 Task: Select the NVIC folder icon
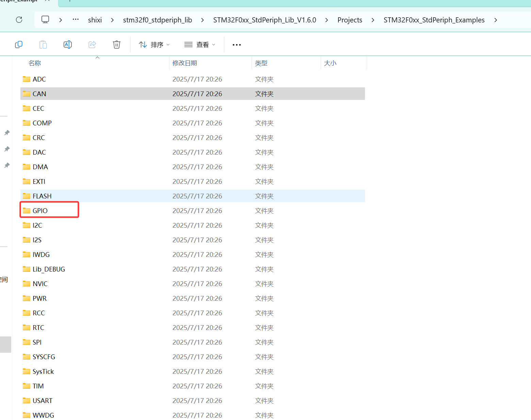tap(27, 284)
